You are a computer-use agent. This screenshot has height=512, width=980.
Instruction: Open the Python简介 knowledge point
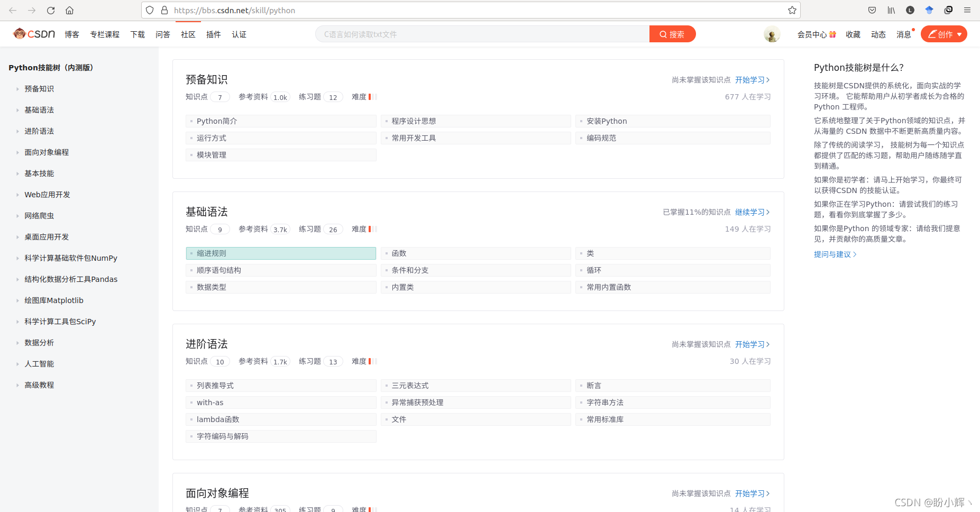pyautogui.click(x=281, y=121)
